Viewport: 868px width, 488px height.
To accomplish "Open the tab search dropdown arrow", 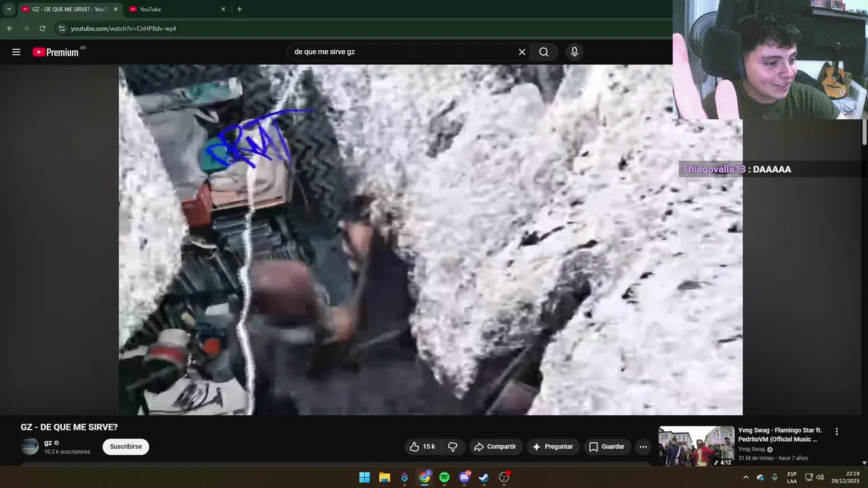I will click(x=9, y=9).
